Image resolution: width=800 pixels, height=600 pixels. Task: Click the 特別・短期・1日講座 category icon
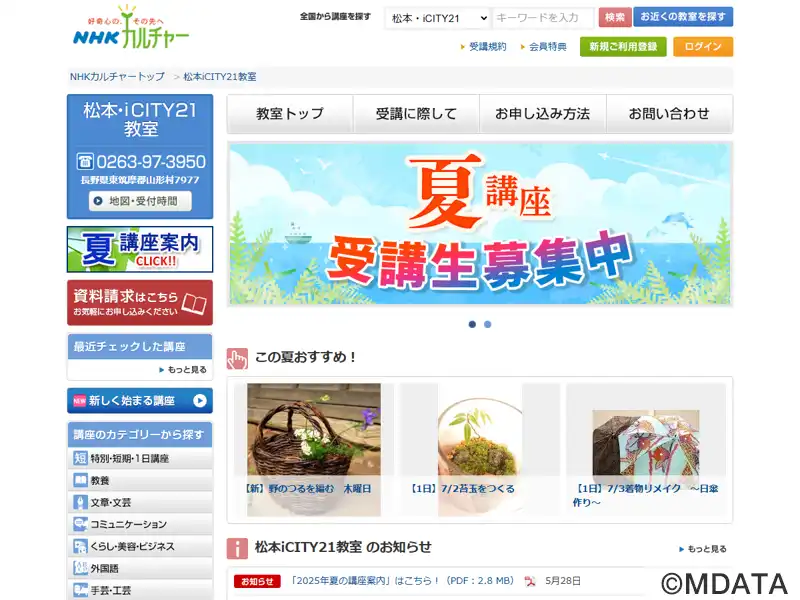(x=80, y=458)
